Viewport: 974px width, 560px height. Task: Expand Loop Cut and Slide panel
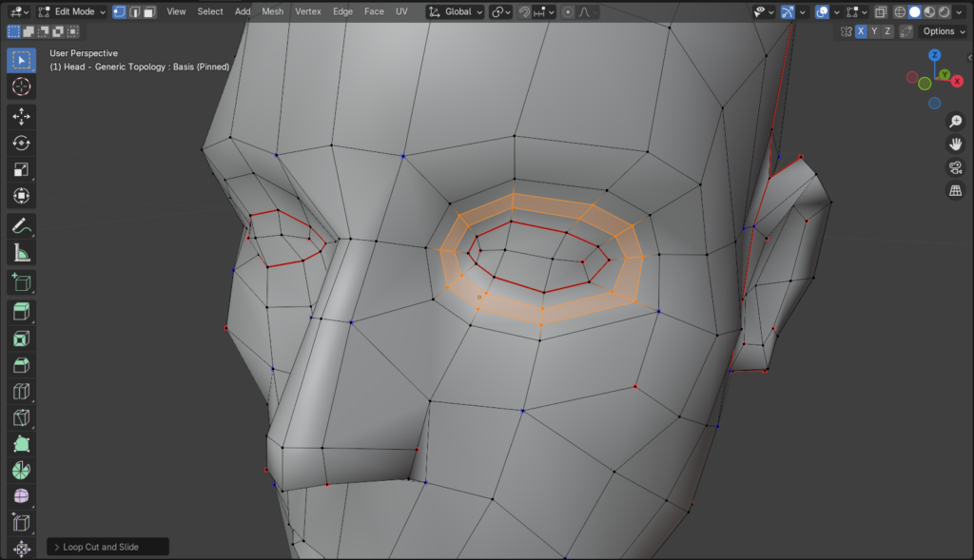[x=107, y=547]
